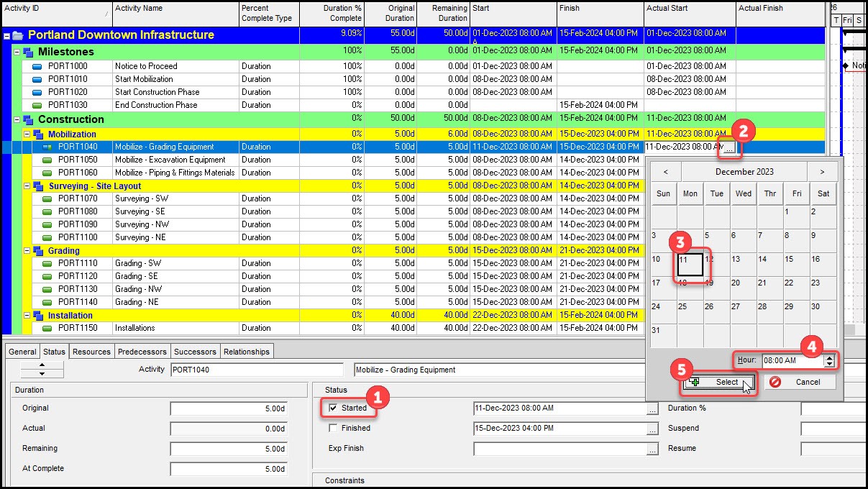Open date picker for Actual Start cell
This screenshot has width=868, height=489.
point(729,147)
